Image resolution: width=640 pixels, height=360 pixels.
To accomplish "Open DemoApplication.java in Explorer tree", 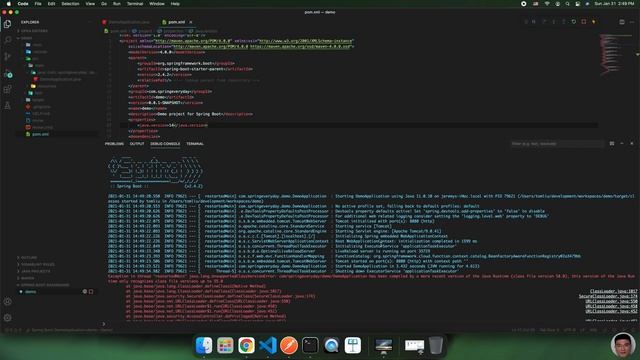I will click(60, 79).
